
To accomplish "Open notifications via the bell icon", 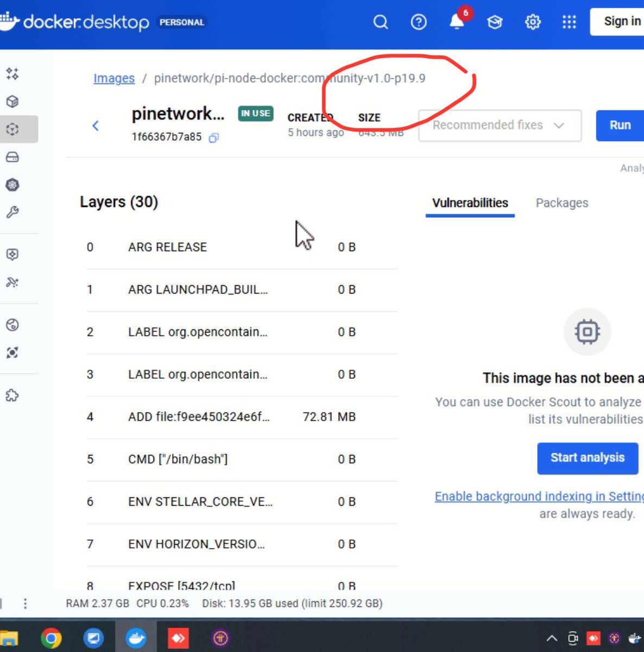I will pos(457,23).
